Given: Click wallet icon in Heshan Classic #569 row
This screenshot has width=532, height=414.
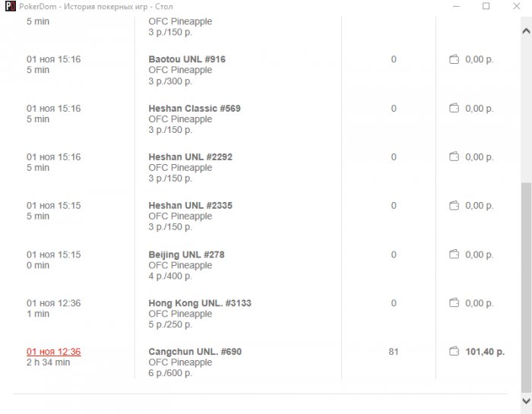Looking at the screenshot, I should [x=454, y=109].
